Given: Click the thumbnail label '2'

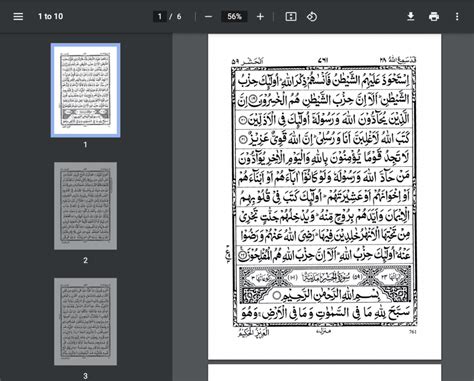Looking at the screenshot, I should click(85, 260).
